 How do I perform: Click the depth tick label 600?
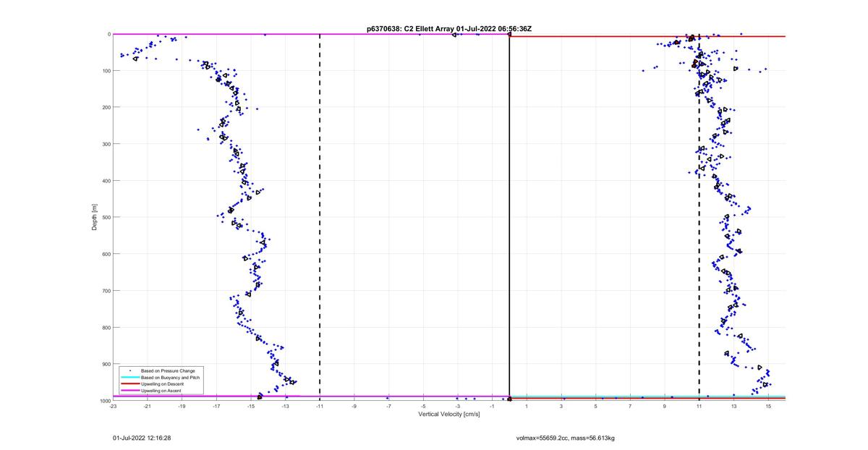click(106, 254)
